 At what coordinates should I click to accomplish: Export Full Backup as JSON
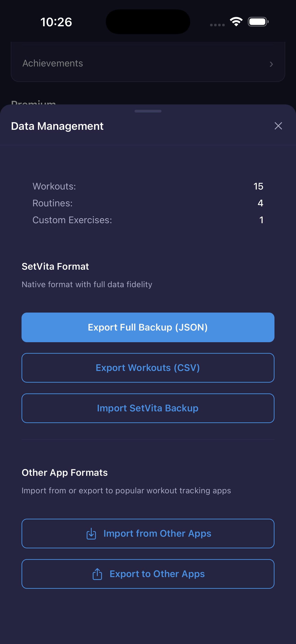point(148,327)
